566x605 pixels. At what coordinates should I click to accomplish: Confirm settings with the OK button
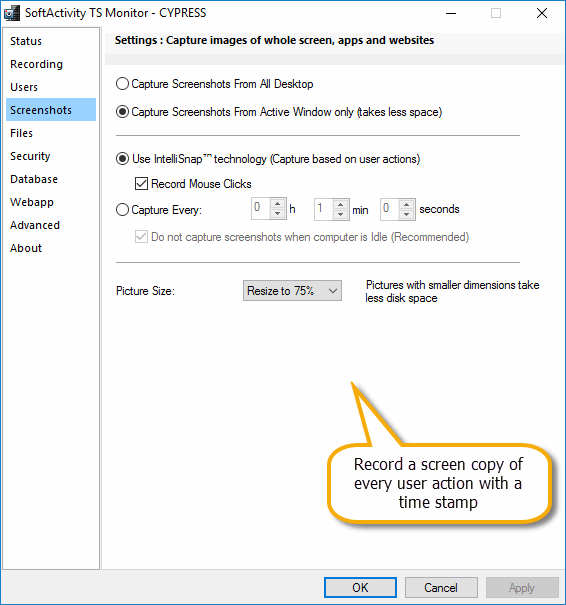tap(360, 588)
